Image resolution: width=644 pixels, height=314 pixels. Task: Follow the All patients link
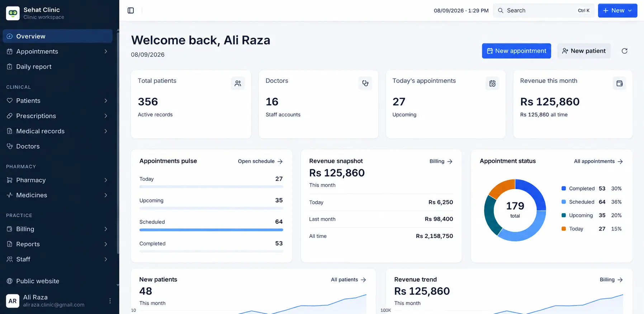(x=349, y=280)
